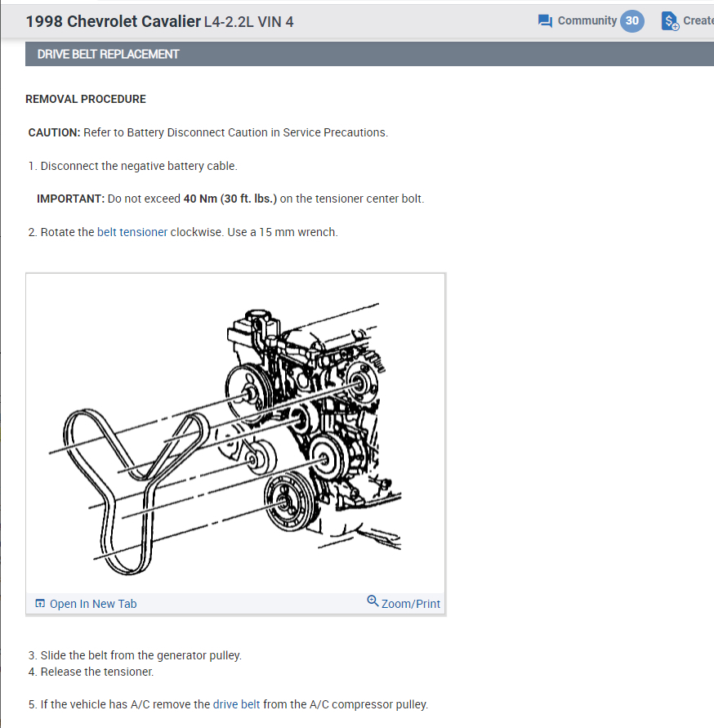The width and height of the screenshot is (714, 728).
Task: Click the CAUTION battery disconnect note
Action: pyautogui.click(x=208, y=132)
